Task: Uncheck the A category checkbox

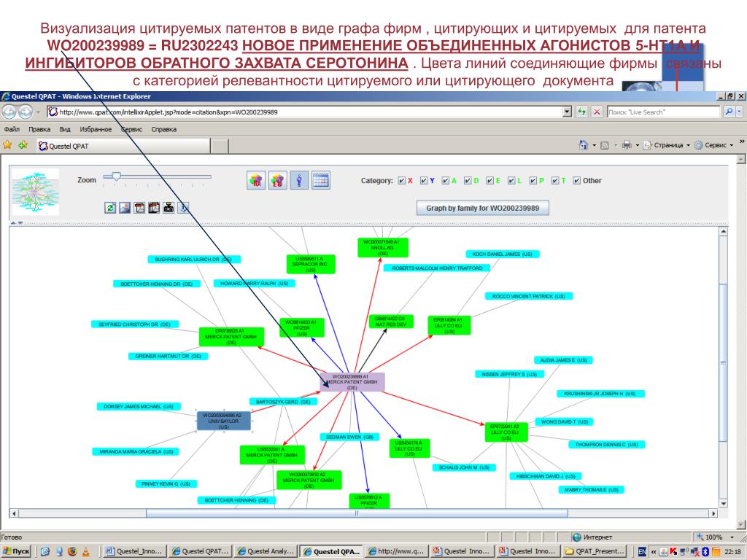Action: point(446,181)
